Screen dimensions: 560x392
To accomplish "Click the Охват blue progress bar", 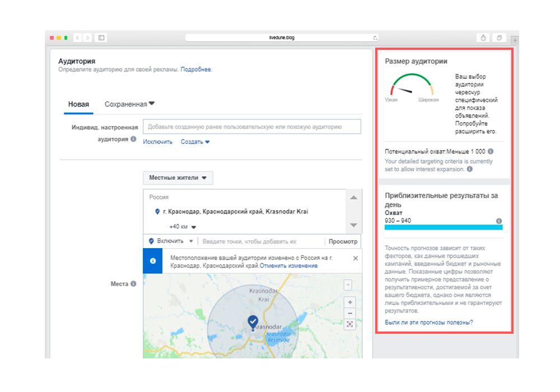I will (444, 227).
